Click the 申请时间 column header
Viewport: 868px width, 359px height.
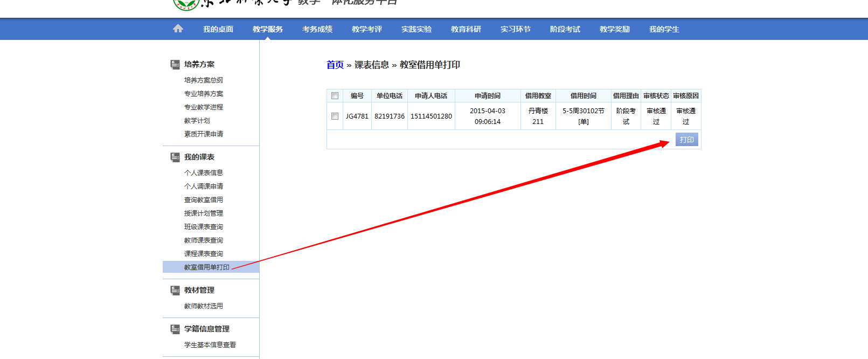coord(488,96)
